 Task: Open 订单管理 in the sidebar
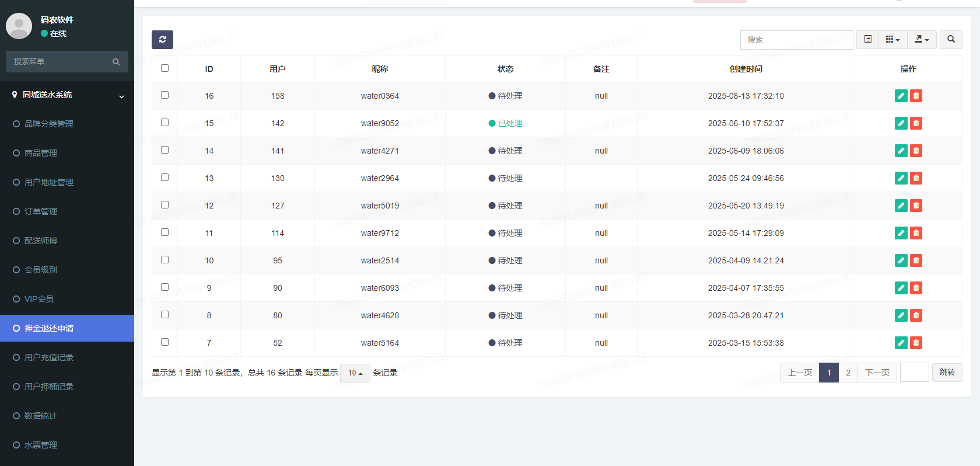tap(41, 211)
